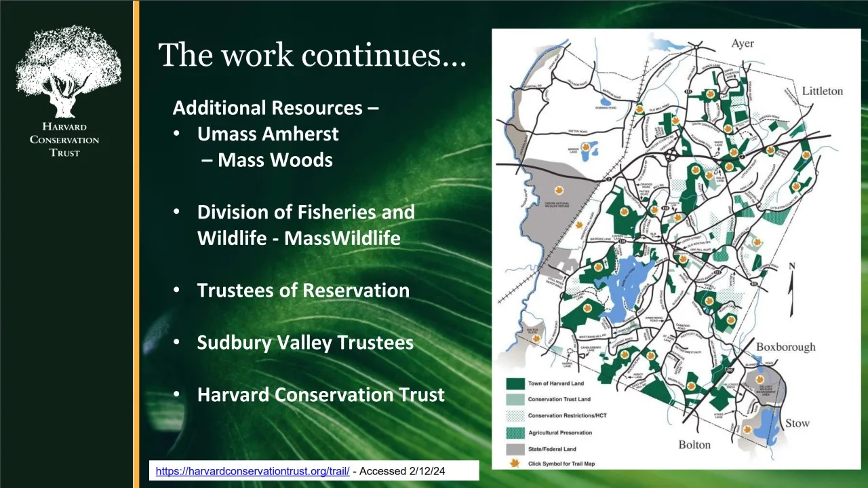Click the Agricultural Preservation legend swatch
The image size is (868, 488).
[x=515, y=432]
